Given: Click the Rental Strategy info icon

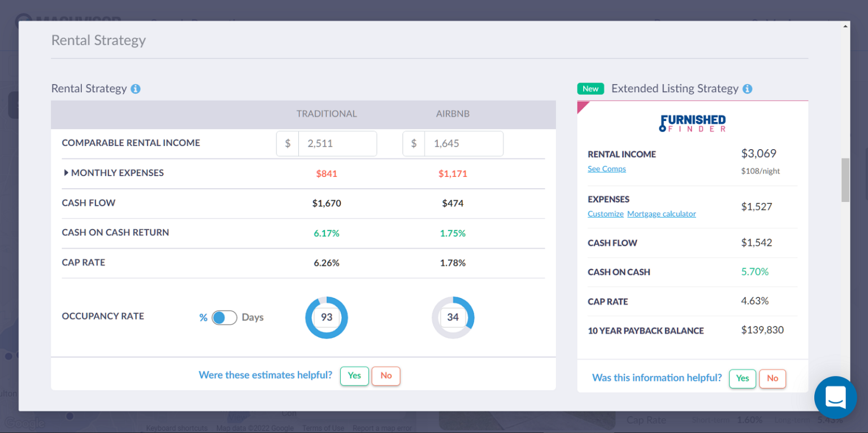Looking at the screenshot, I should click(135, 88).
